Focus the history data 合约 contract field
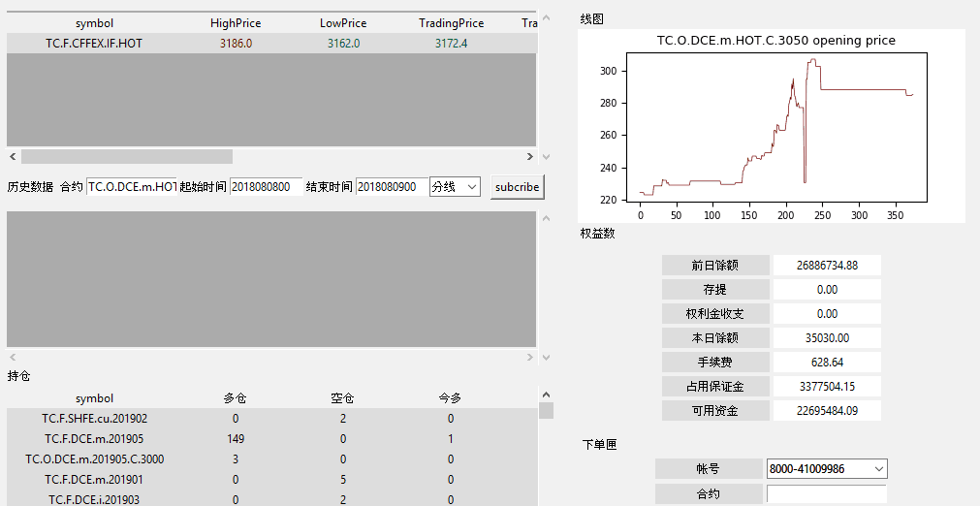Viewport: 980px width, 506px height. pyautogui.click(x=132, y=186)
